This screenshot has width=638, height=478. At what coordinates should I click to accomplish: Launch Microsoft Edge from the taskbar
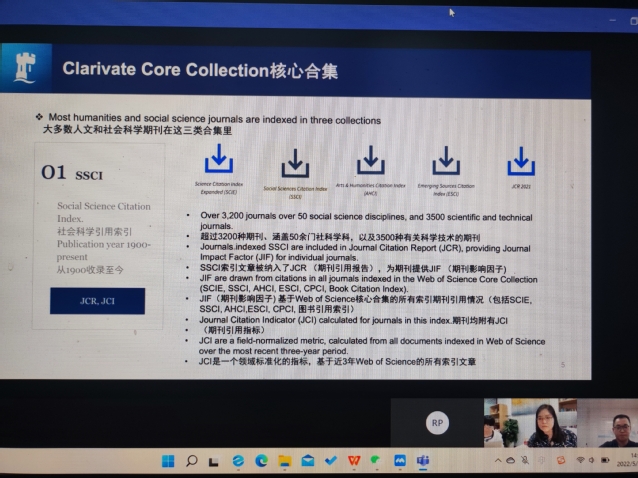[261, 461]
